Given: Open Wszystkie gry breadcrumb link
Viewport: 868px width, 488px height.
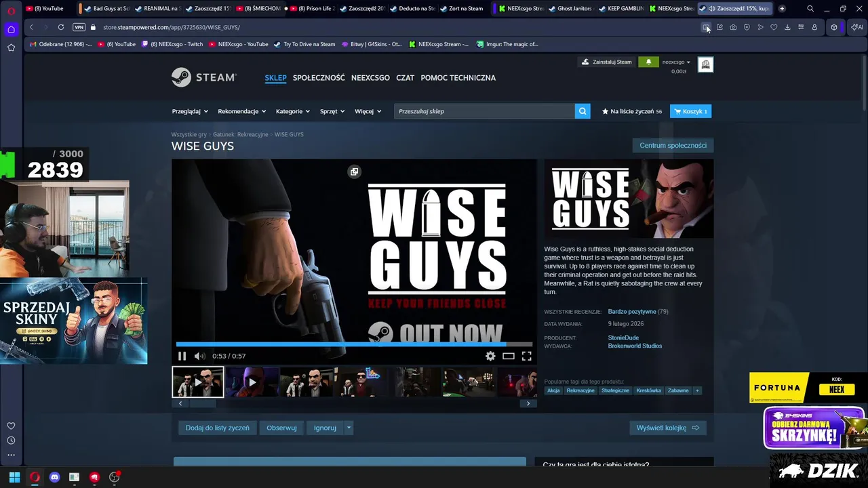Looking at the screenshot, I should [189, 134].
